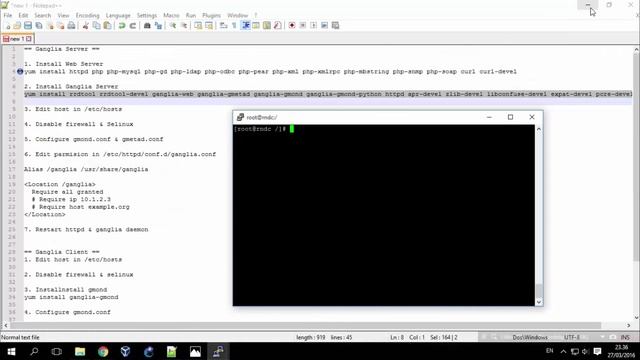
Task: Open the Replace toolbar icon
Action: tap(158, 26)
